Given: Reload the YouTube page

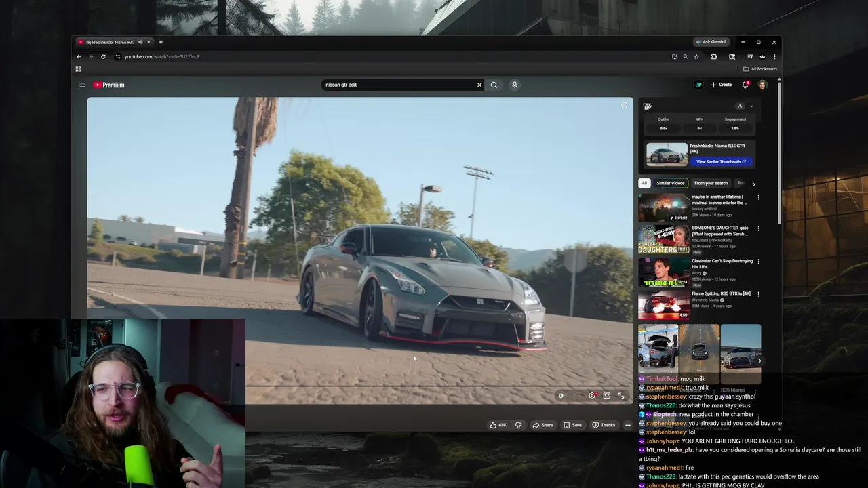Looking at the screenshot, I should coord(103,56).
